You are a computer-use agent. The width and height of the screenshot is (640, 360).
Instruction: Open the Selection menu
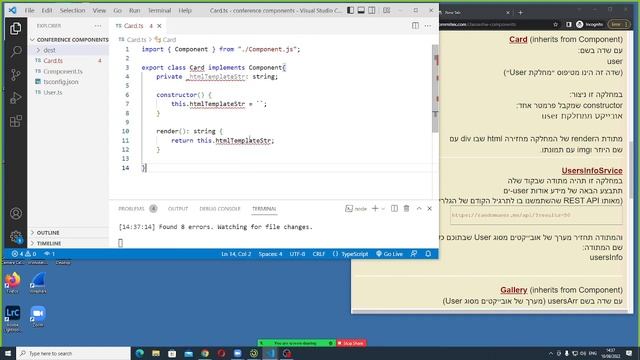72,10
